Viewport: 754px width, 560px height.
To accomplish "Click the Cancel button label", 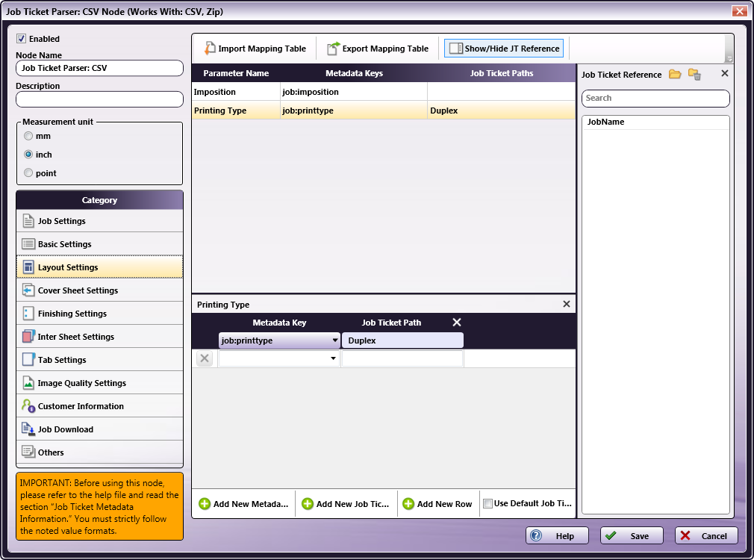I will point(714,536).
